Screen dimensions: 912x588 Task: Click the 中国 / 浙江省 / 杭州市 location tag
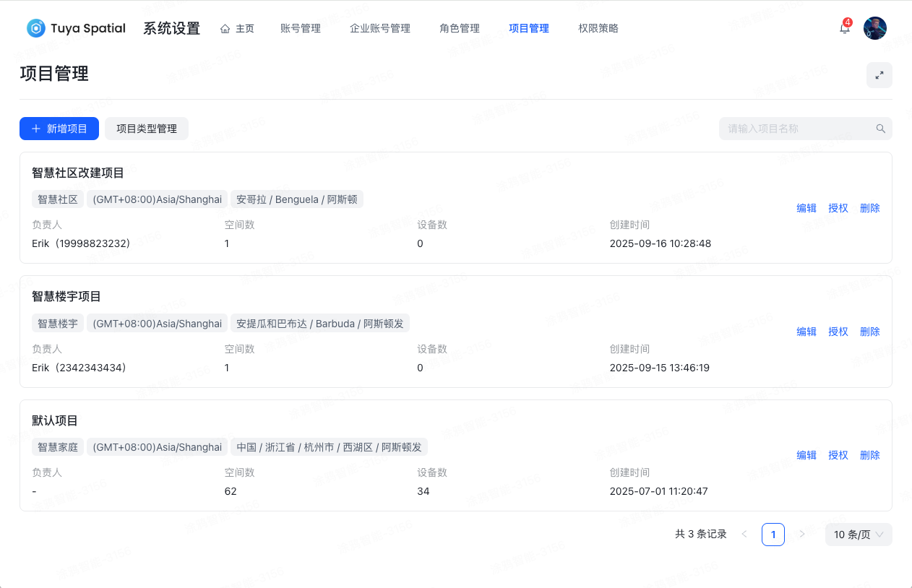click(x=329, y=447)
